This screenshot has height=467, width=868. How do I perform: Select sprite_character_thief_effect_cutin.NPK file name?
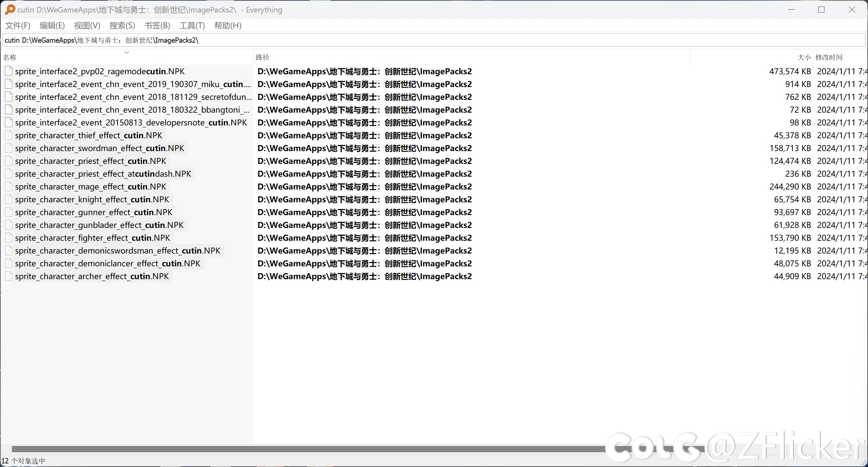coord(89,135)
